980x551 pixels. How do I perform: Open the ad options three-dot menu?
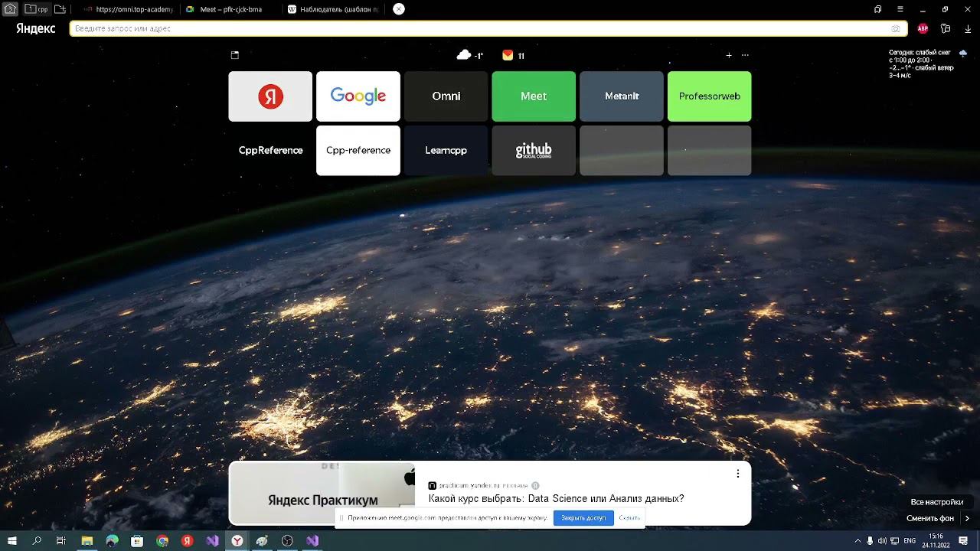(738, 474)
